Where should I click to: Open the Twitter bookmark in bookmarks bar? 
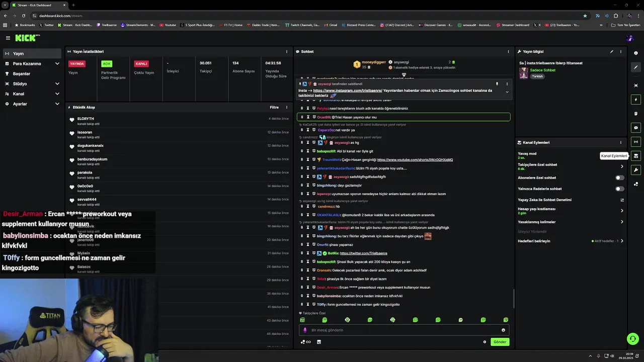(46, 25)
